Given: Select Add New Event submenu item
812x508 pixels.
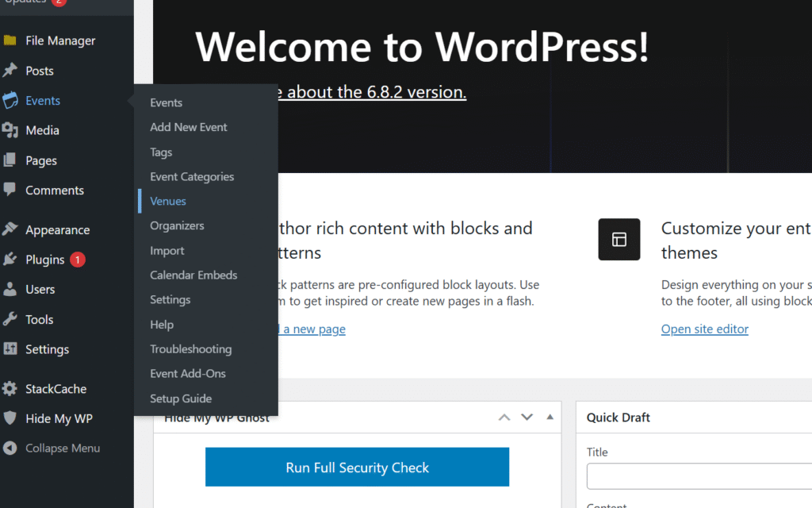Looking at the screenshot, I should click(189, 127).
